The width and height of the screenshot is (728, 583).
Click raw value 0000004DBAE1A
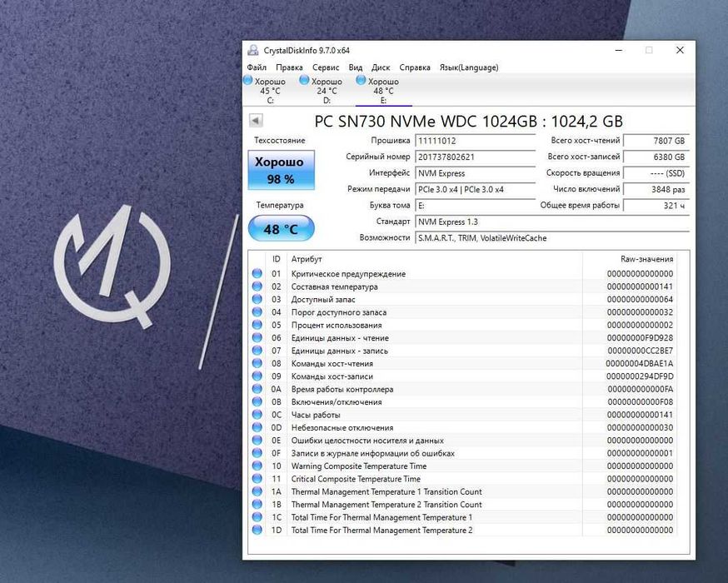click(640, 363)
